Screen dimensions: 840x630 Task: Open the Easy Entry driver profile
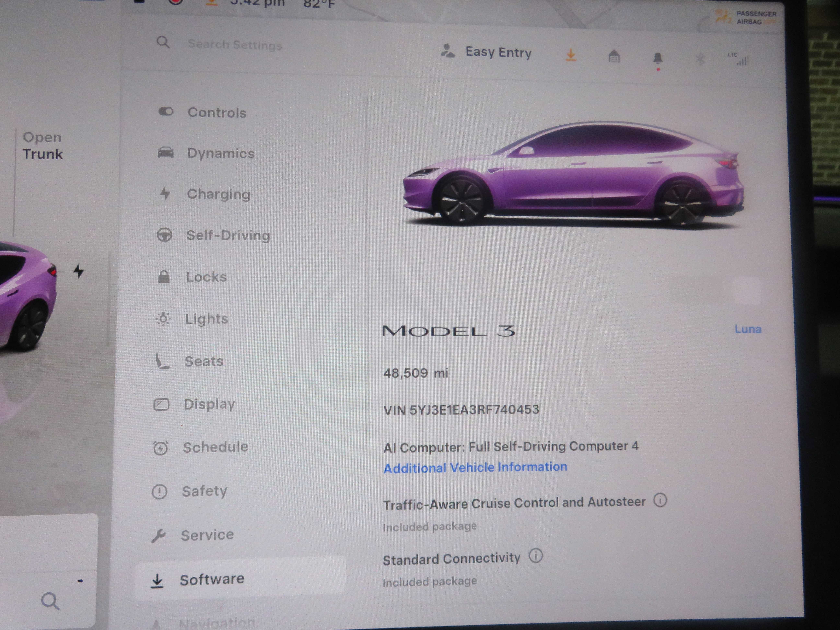point(486,52)
